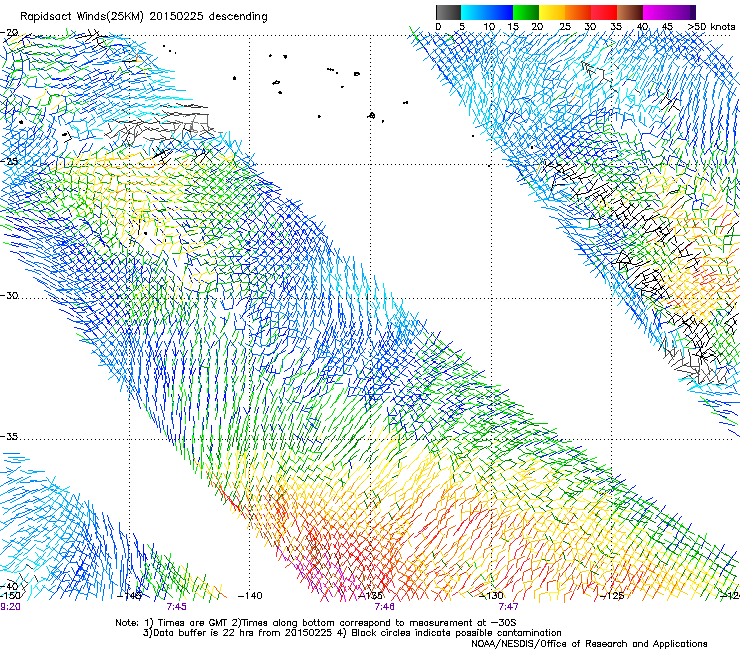Click the '>50 knots' legend label

(x=711, y=27)
